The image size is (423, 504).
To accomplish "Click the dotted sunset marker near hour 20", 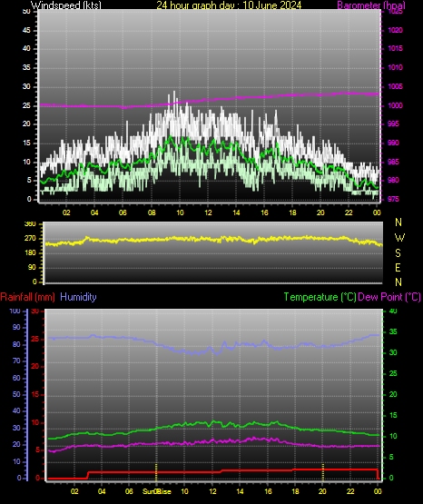I will click(x=323, y=471).
